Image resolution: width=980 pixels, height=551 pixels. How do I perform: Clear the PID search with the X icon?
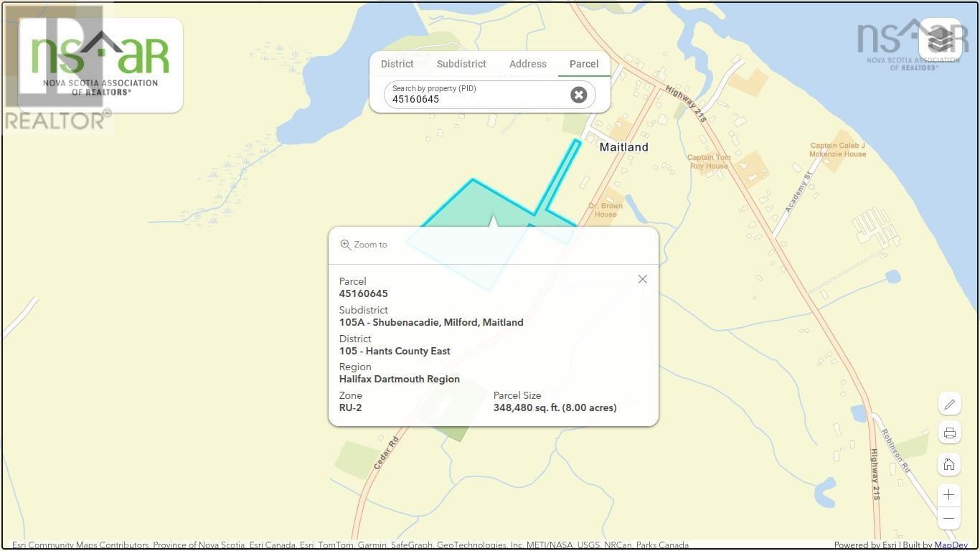pyautogui.click(x=578, y=94)
